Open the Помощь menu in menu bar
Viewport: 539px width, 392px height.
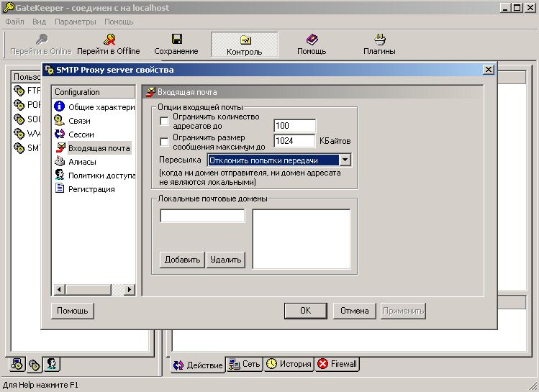click(119, 22)
